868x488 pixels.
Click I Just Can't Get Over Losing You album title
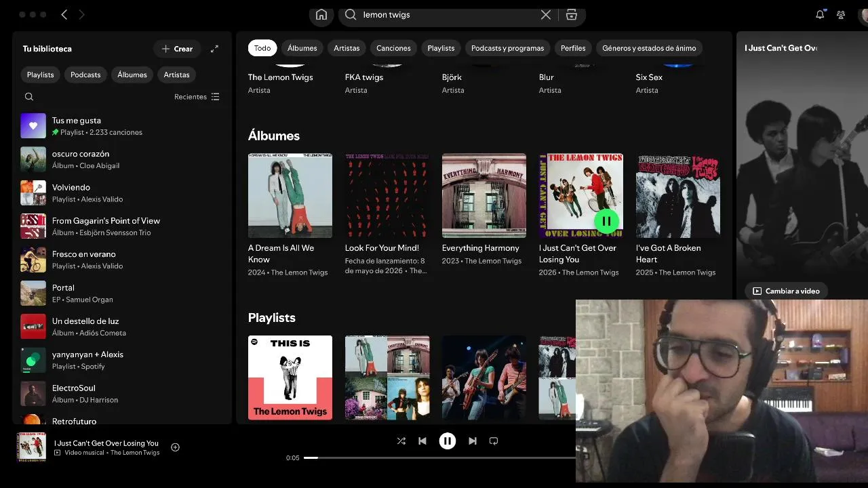click(578, 253)
